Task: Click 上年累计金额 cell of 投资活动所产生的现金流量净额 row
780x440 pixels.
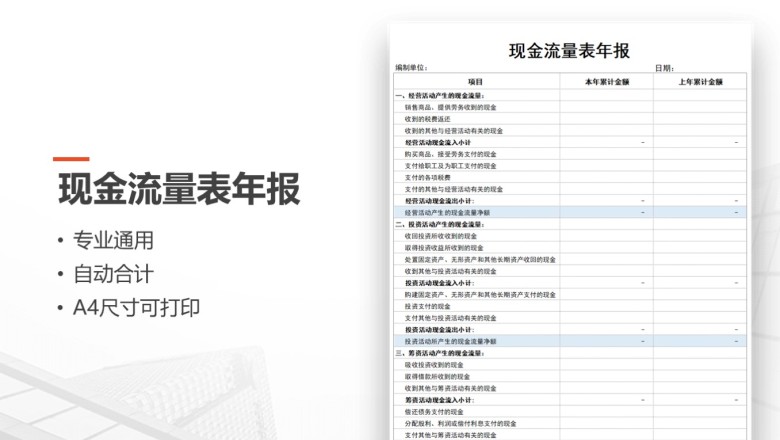Action: pos(700,341)
